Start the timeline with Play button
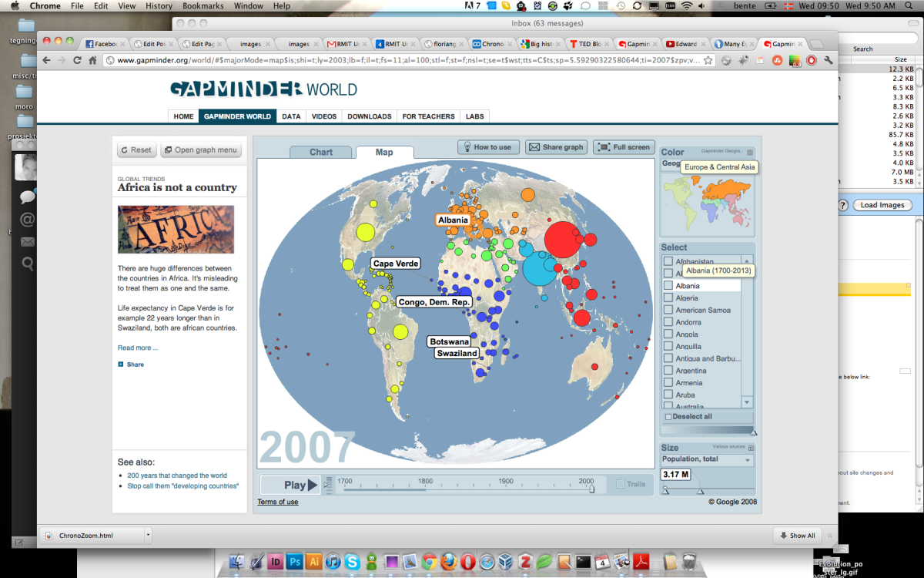The width and height of the screenshot is (924, 578). pos(290,485)
